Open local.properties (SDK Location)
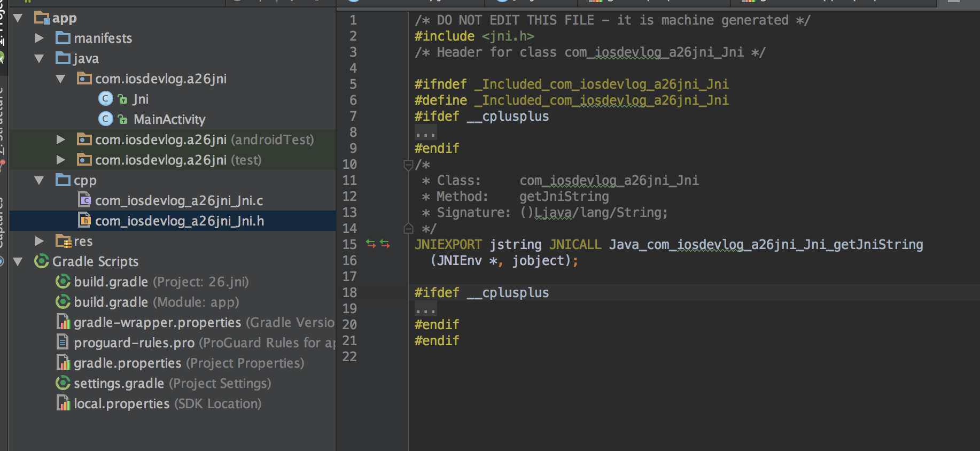 168,403
